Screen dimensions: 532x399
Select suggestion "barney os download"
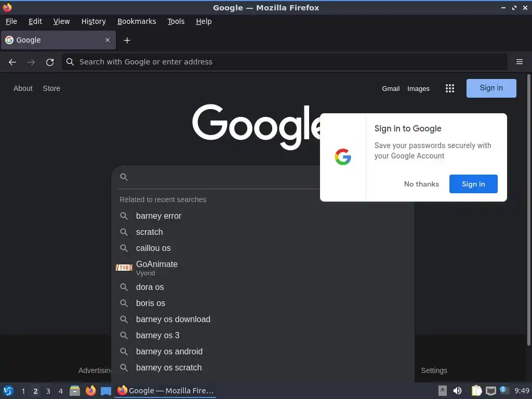point(262,320)
